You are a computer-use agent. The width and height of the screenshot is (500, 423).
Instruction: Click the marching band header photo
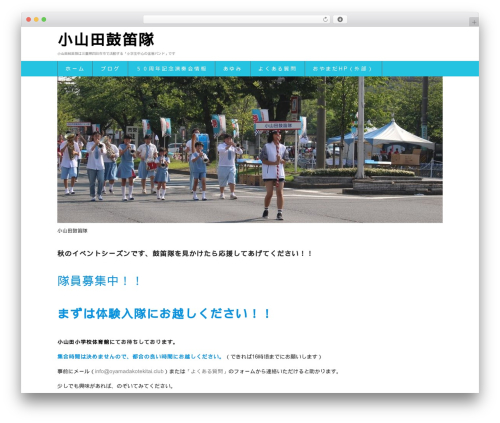click(x=250, y=150)
